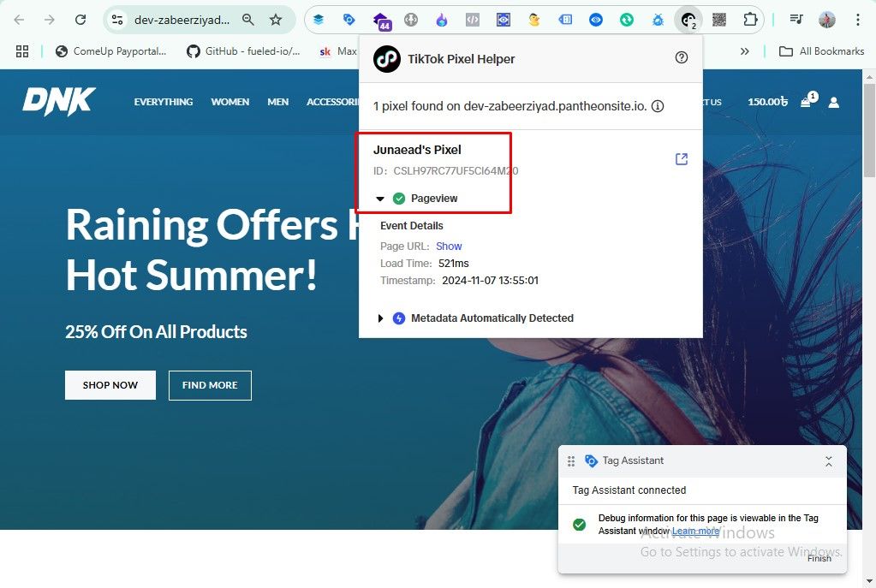Click the blue round eye extension icon
The height and width of the screenshot is (588, 876).
[596, 20]
